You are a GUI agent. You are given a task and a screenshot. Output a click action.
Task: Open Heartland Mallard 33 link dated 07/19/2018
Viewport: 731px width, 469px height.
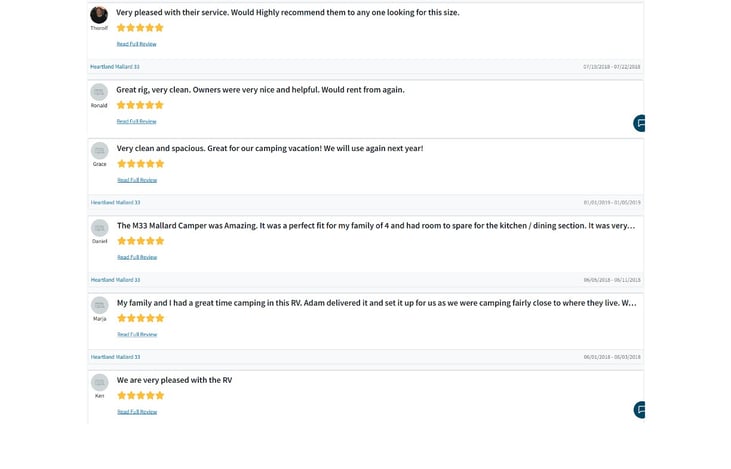pos(115,67)
